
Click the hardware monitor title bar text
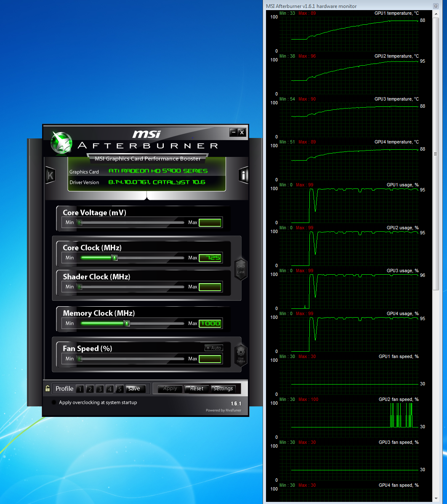(x=311, y=6)
